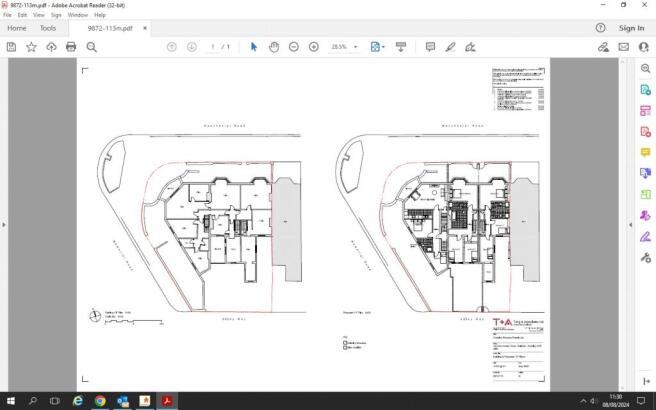656x410 pixels.
Task: Star this file as a favorite
Action: (x=31, y=47)
